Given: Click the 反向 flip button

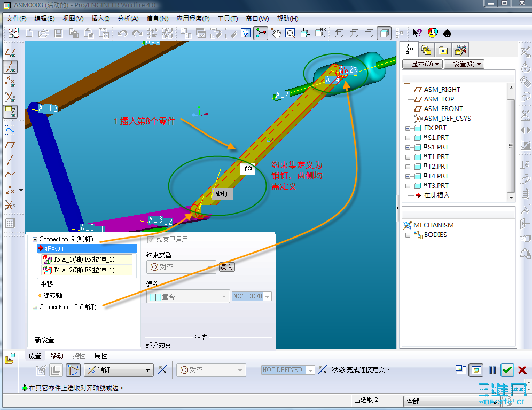Looking at the screenshot, I should click(226, 267).
